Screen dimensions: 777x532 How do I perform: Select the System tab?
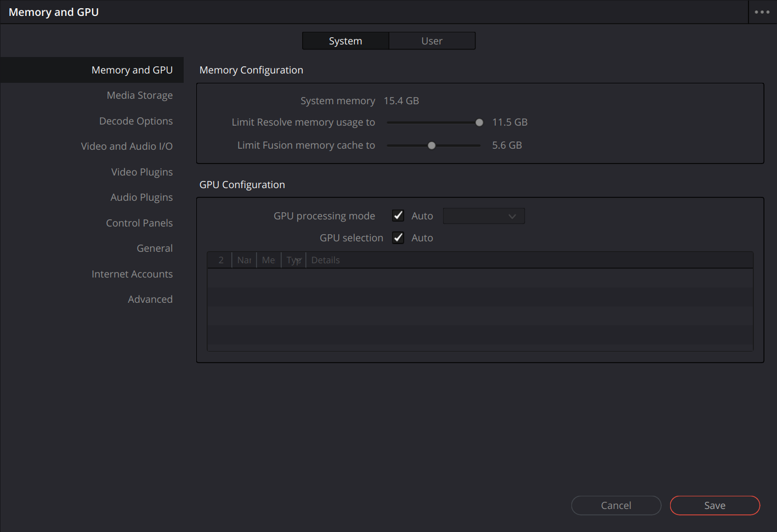coord(345,41)
